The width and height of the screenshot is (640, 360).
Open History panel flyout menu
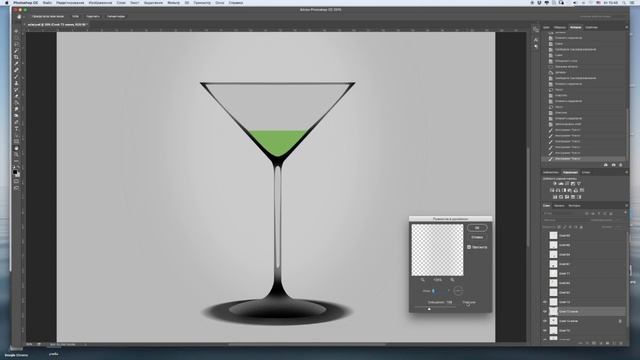pos(627,27)
